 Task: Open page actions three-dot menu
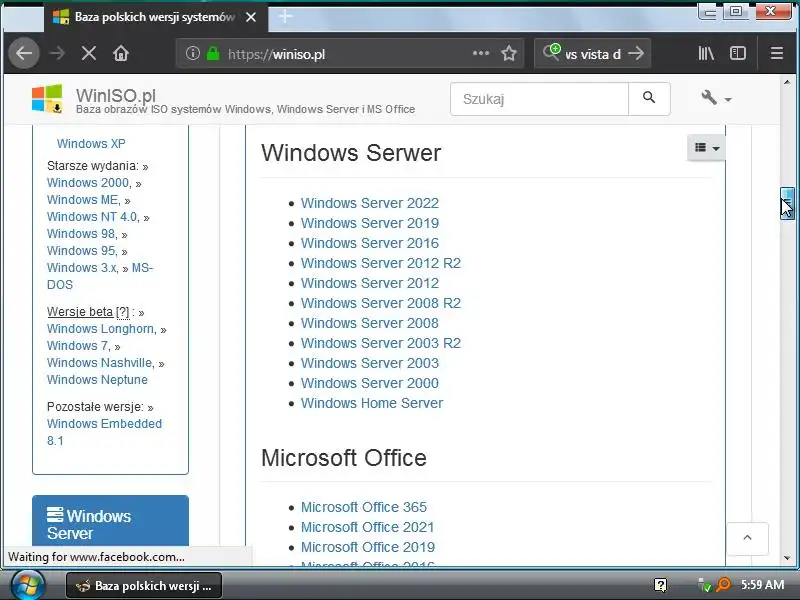(x=481, y=53)
